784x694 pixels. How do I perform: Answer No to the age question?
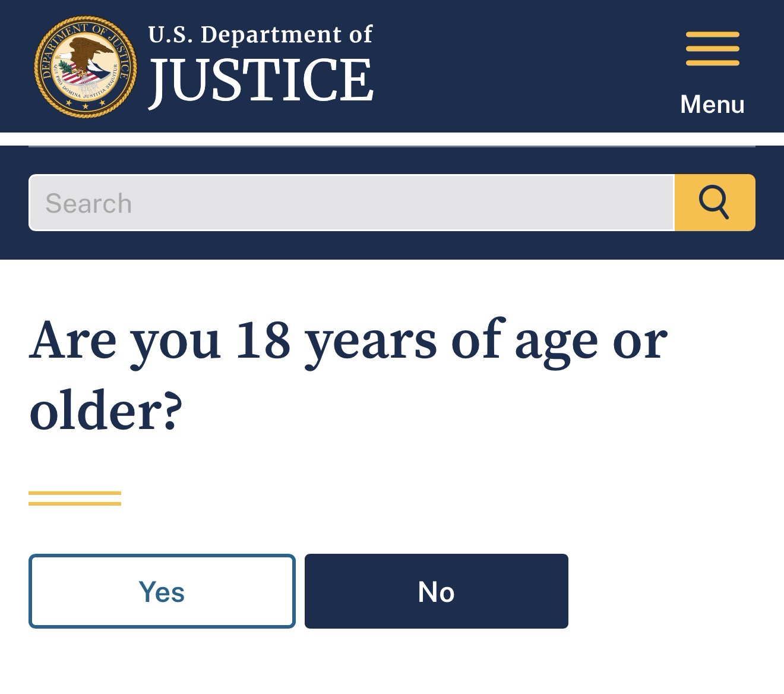(436, 591)
